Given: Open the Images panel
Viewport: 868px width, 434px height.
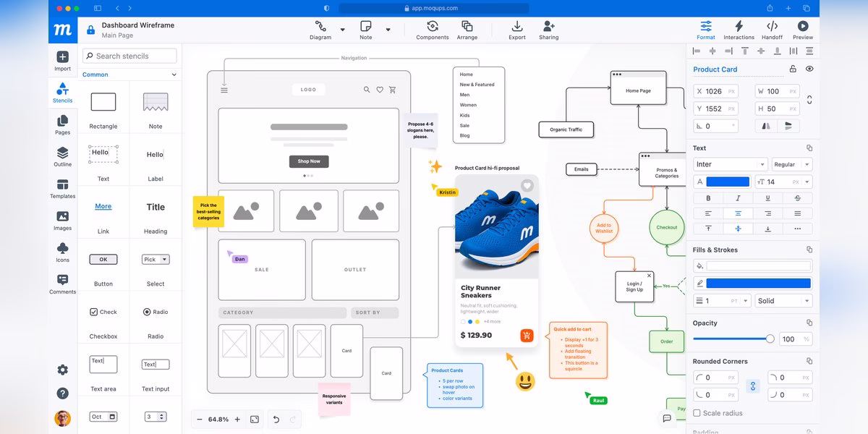Looking at the screenshot, I should [x=63, y=220].
